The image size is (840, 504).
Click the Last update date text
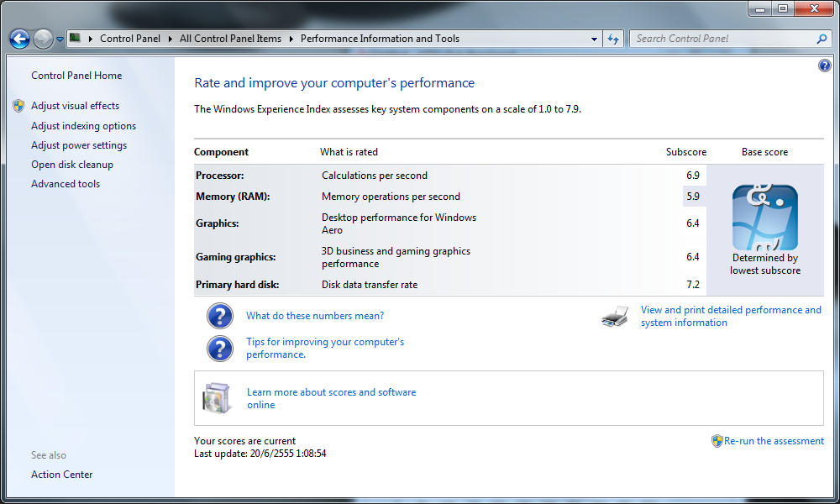(260, 454)
